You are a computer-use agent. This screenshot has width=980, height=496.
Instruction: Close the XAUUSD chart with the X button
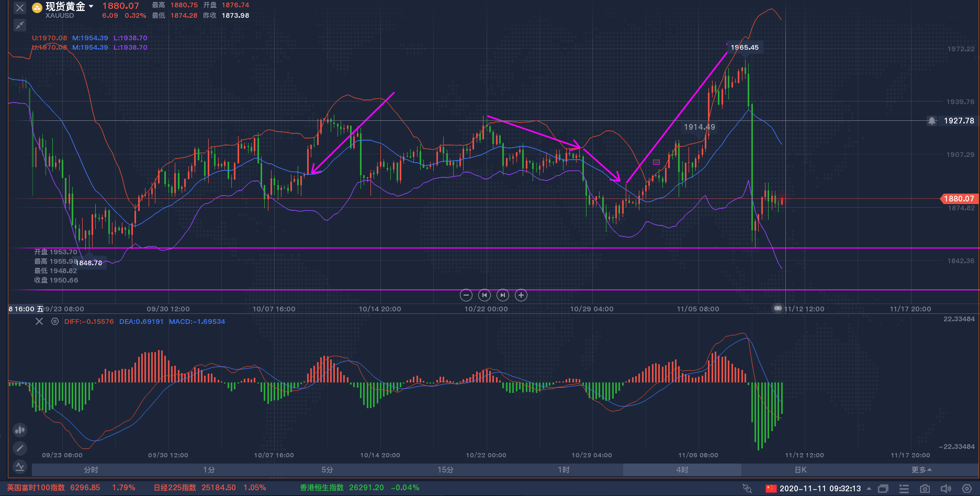pos(20,8)
